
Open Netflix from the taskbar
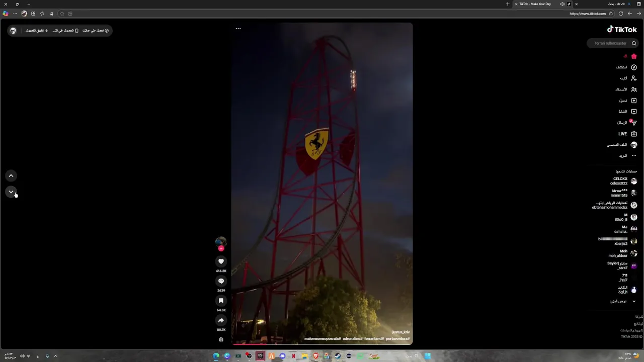[293, 356]
